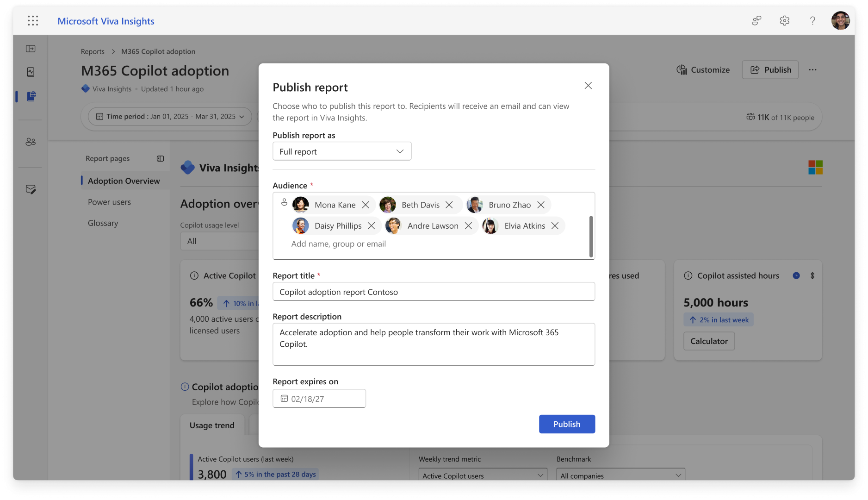Show info for Copilot assisted hours
868x500 pixels.
[688, 275]
